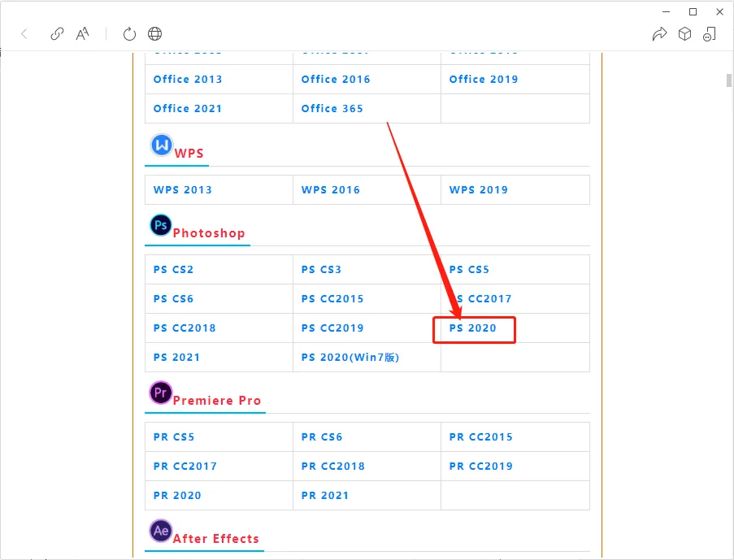Image resolution: width=734 pixels, height=560 pixels.
Task: Open the PS CC2015 link
Action: (x=332, y=298)
